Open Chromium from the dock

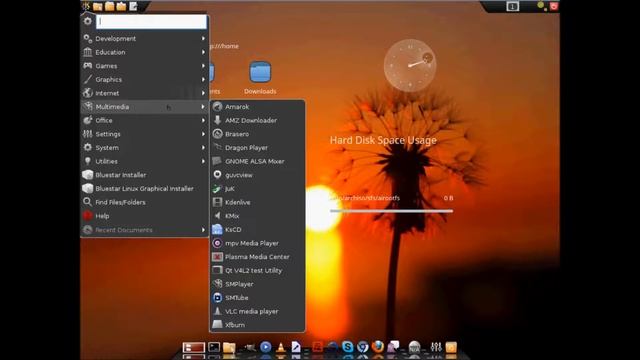click(x=362, y=347)
